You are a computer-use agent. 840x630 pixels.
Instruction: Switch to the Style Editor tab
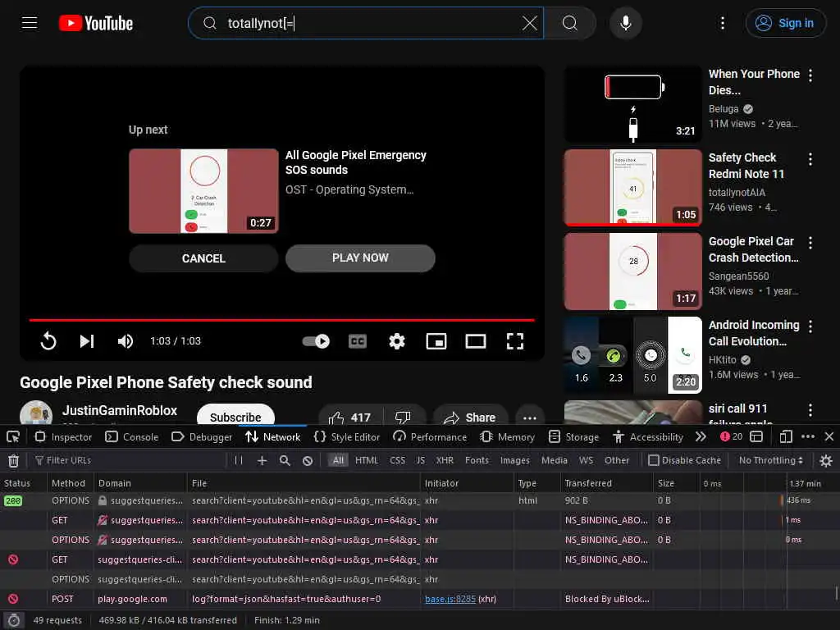pyautogui.click(x=347, y=436)
